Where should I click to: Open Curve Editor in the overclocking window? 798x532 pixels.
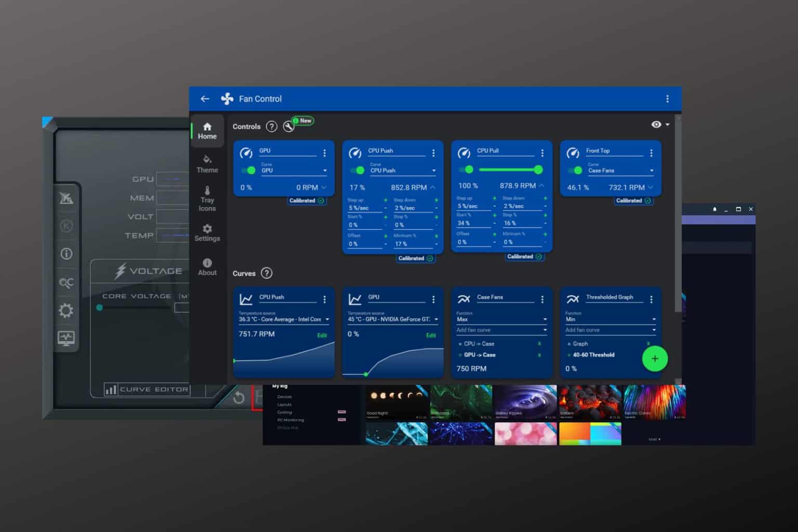click(x=147, y=390)
